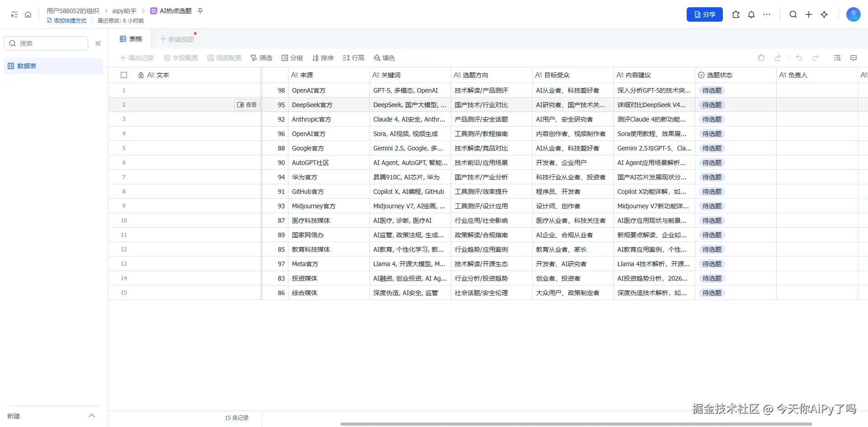Image resolution: width=868 pixels, height=427 pixels.
Task: Navigate to 用户588052的组织 breadcrumb
Action: coord(73,11)
